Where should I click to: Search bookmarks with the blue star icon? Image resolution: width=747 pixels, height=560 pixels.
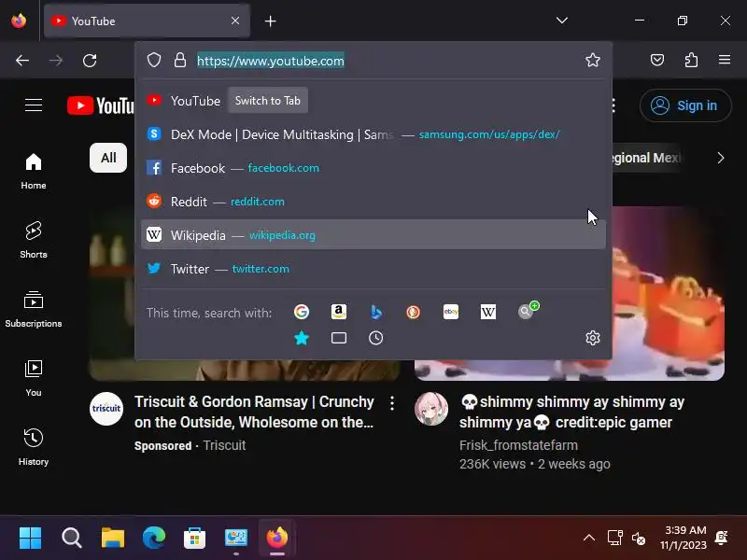(301, 338)
